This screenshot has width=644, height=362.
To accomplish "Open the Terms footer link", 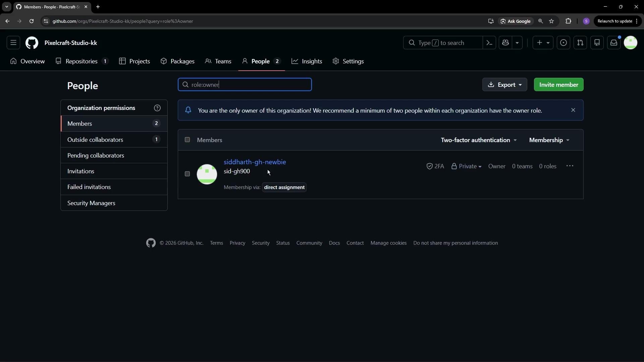I will [x=216, y=243].
